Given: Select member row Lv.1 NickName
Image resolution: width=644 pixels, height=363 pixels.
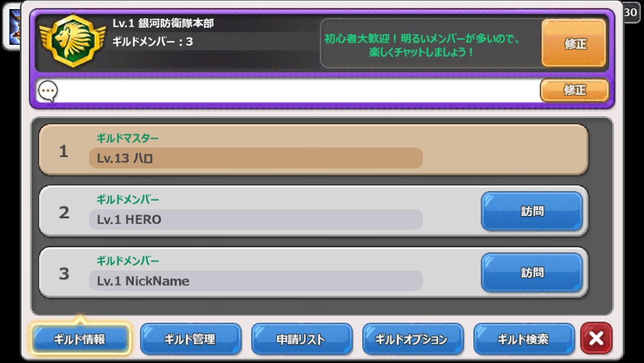Looking at the screenshot, I should pos(314,273).
